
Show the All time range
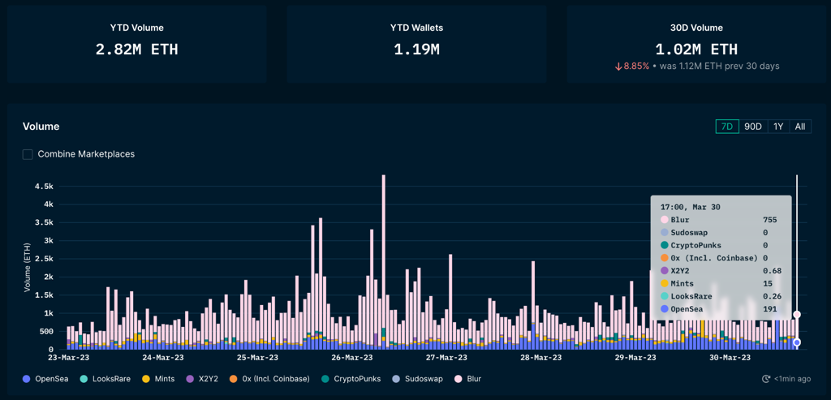(800, 127)
